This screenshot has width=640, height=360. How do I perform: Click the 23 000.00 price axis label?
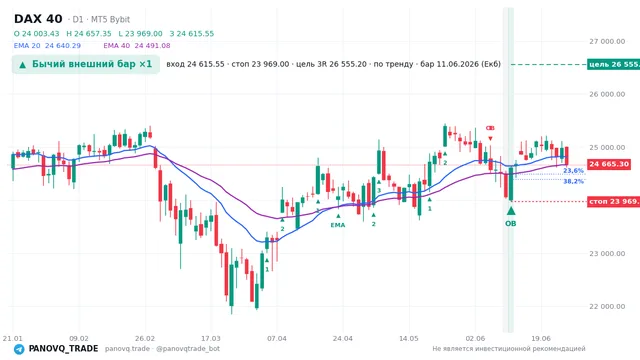(x=607, y=253)
